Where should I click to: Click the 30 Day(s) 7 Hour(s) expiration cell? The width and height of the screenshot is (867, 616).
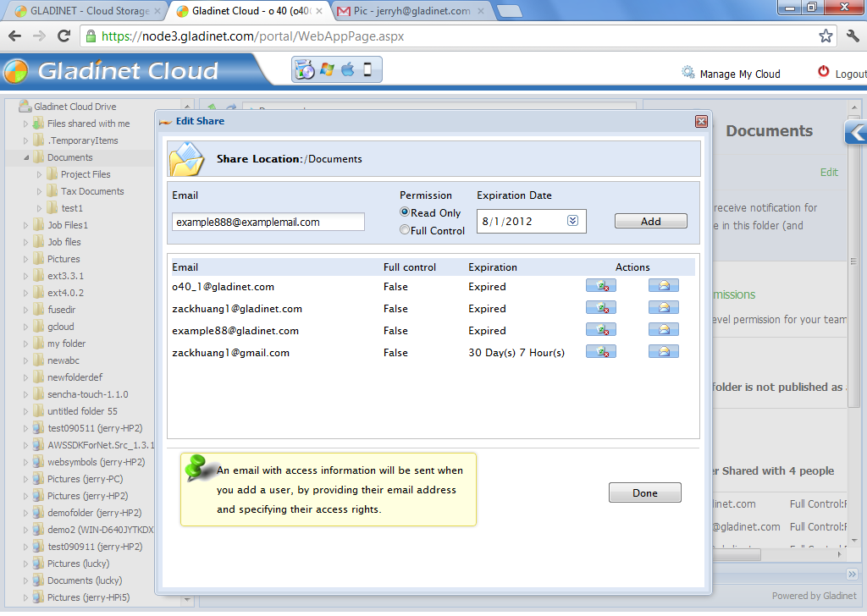(516, 353)
